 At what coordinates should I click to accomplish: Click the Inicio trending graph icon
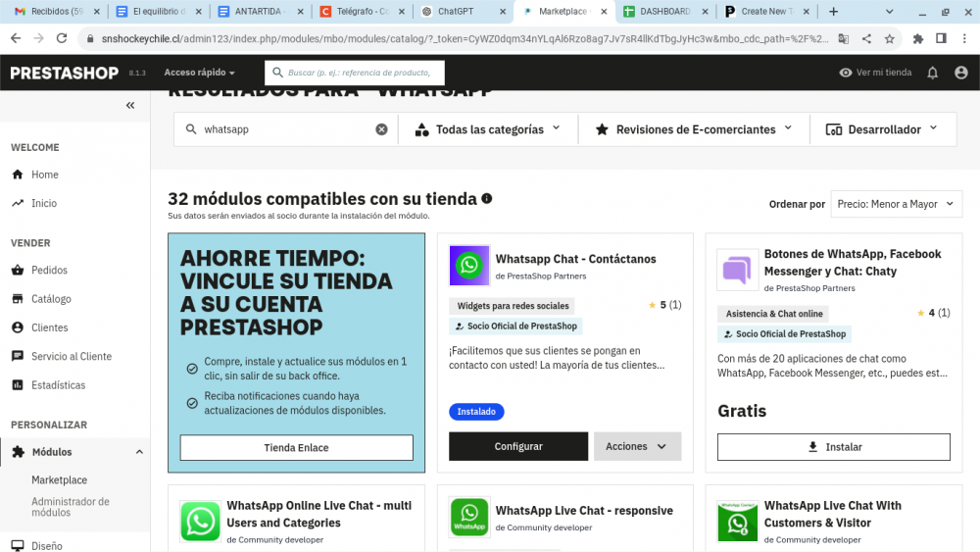coord(18,203)
